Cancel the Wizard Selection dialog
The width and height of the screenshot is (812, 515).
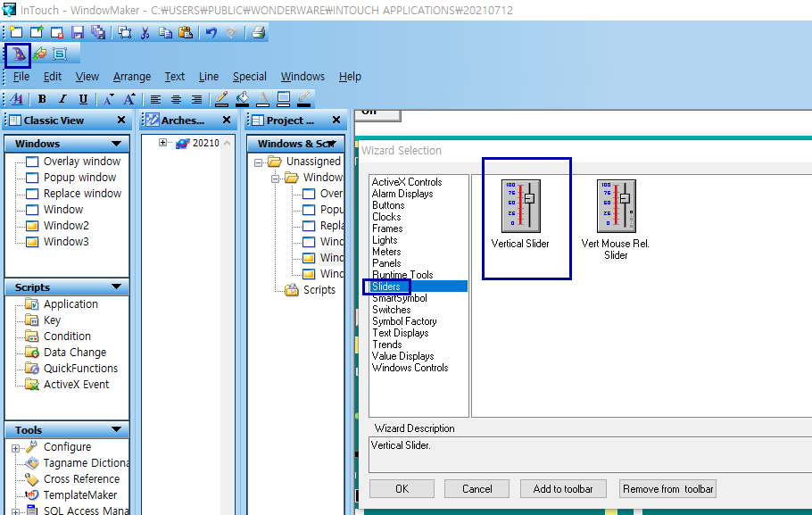coord(477,488)
